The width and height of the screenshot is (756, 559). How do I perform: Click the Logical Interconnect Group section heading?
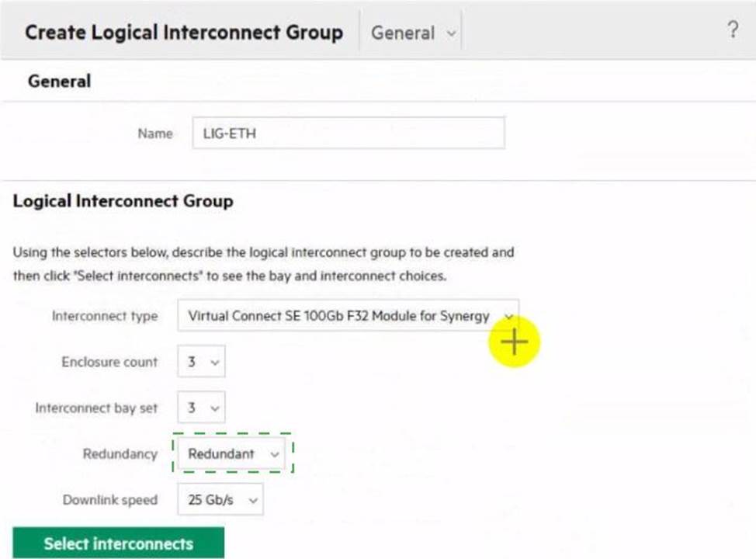[123, 201]
